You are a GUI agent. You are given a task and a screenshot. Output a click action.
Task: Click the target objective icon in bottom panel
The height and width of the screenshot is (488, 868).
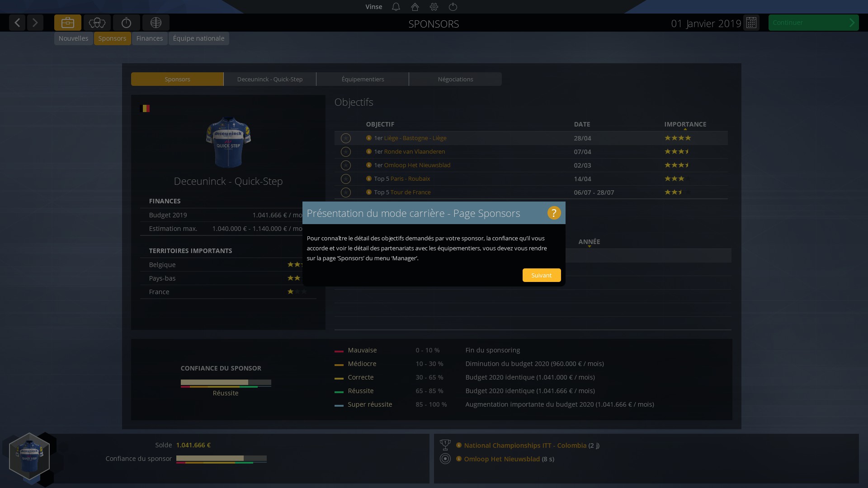(x=445, y=459)
